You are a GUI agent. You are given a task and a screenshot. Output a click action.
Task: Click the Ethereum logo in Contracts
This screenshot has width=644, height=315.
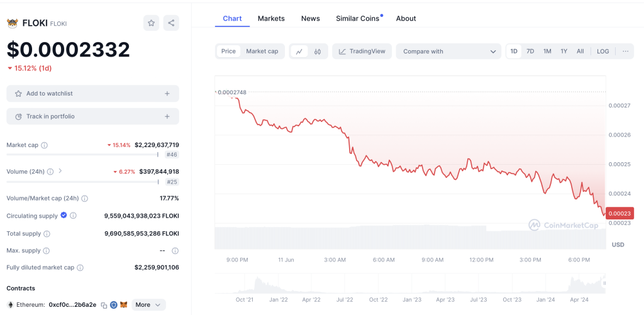10,305
